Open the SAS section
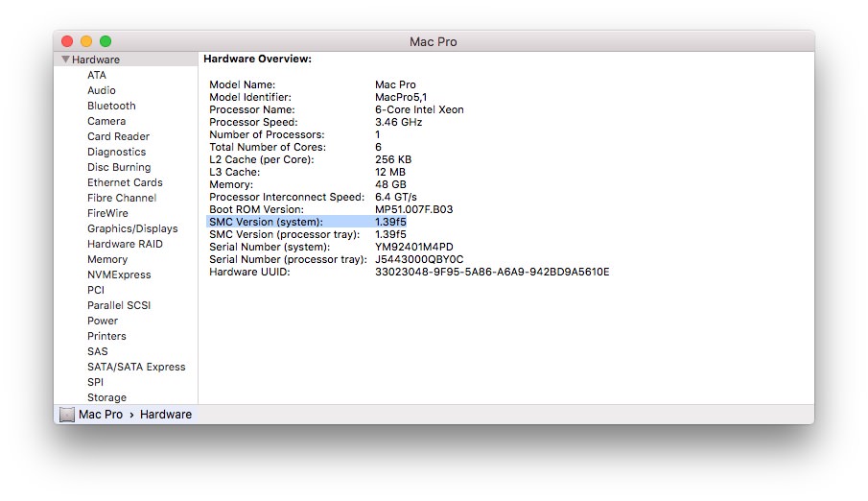Screen dimensions: 868x501 [x=98, y=351]
